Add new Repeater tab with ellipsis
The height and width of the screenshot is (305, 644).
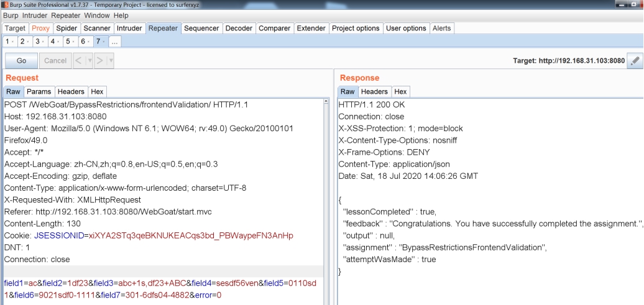(115, 42)
